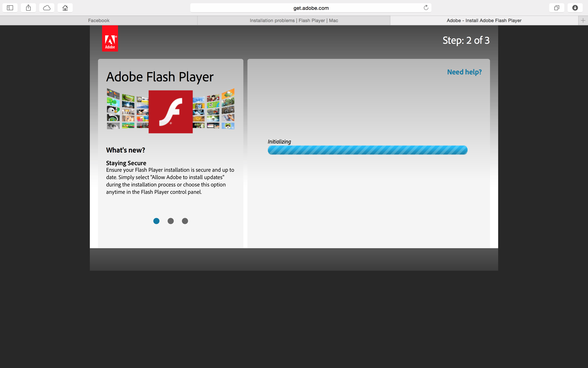Open the Need help? link
This screenshot has width=588, height=368.
pos(464,72)
